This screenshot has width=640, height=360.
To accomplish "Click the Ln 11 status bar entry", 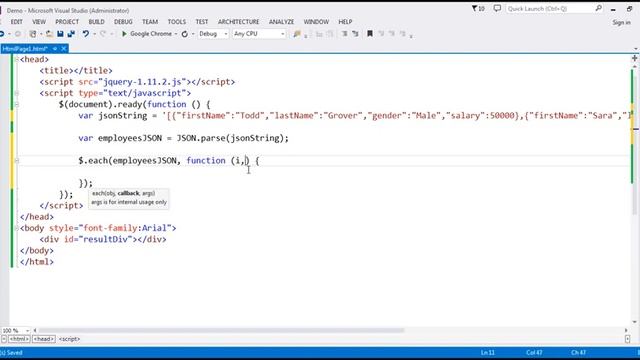I will 487,353.
